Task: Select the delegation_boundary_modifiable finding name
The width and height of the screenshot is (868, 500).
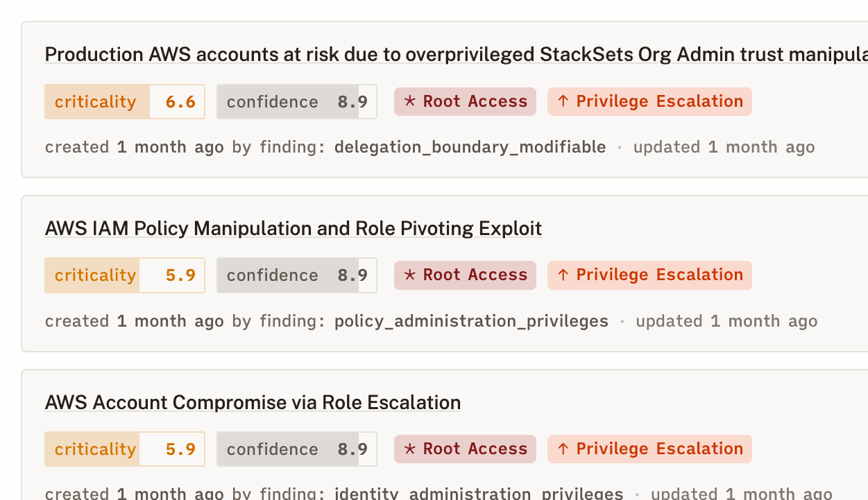Action: click(x=470, y=147)
